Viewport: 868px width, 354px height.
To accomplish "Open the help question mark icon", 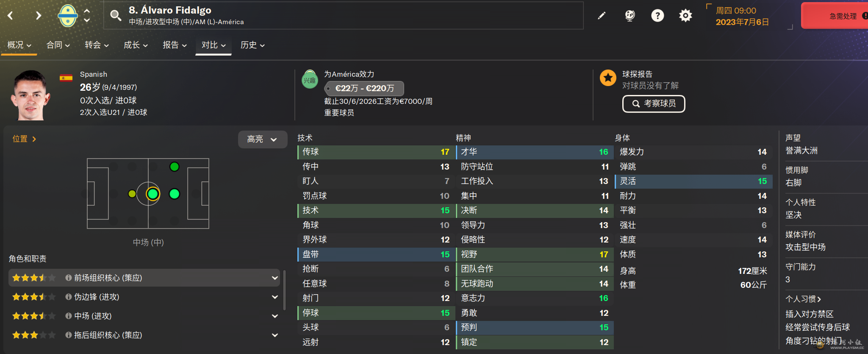I will coord(657,16).
